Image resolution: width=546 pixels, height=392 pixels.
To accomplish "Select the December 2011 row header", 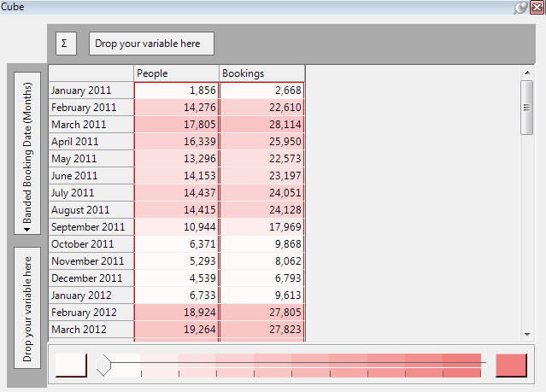I will [91, 278].
